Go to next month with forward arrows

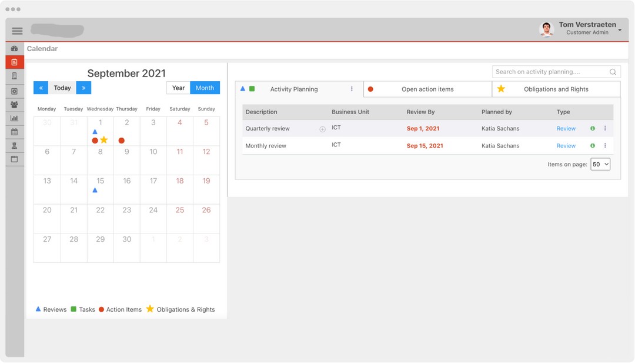(x=83, y=88)
